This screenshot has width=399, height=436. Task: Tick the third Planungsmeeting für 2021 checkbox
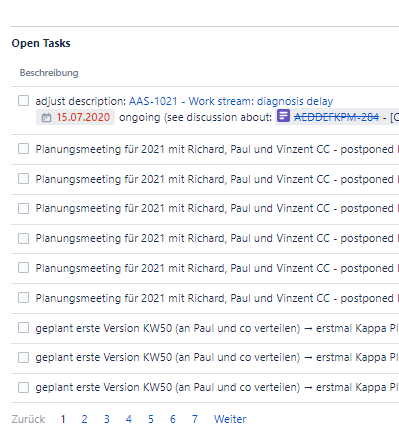click(x=23, y=208)
